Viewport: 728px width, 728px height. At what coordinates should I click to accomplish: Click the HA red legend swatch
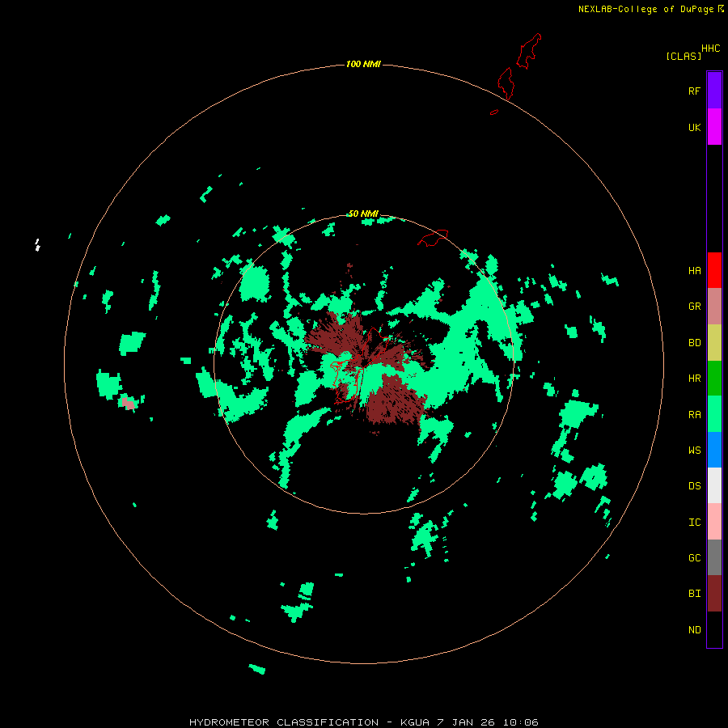pos(714,270)
